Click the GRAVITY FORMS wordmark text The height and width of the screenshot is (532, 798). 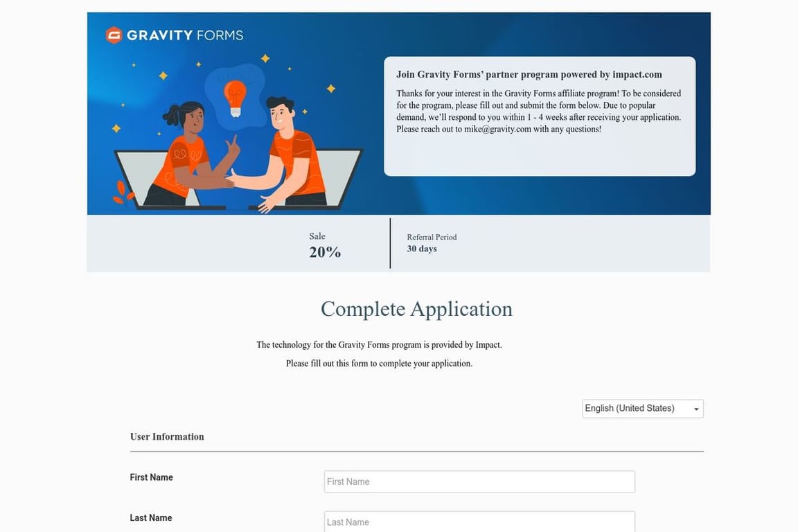(185, 35)
